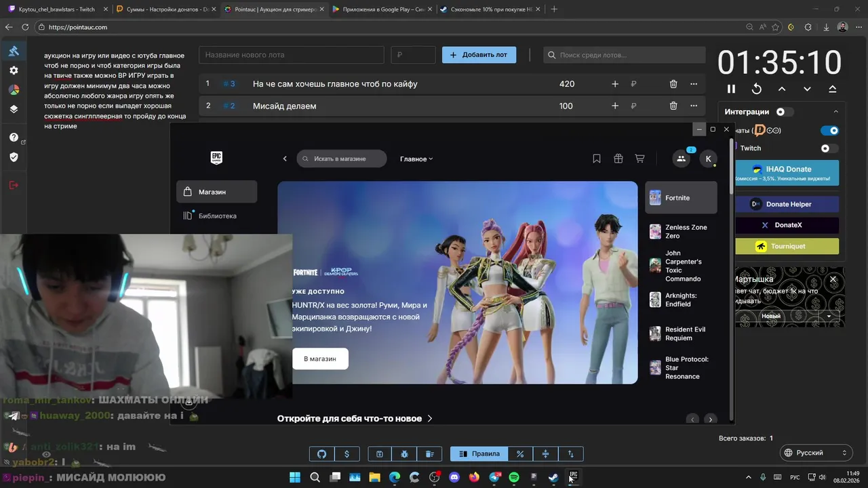
Task: Click the percent icon in bottom toolbar
Action: (x=520, y=454)
